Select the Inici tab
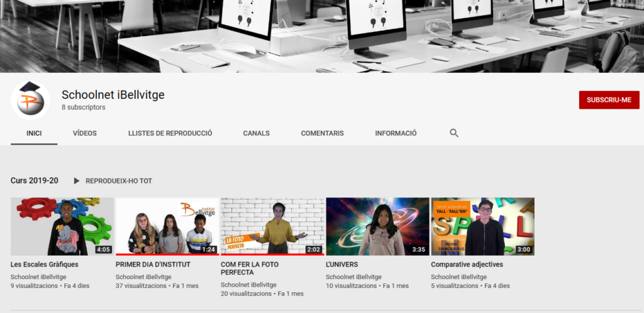Viewport: 644px width, 313px height. point(34,133)
